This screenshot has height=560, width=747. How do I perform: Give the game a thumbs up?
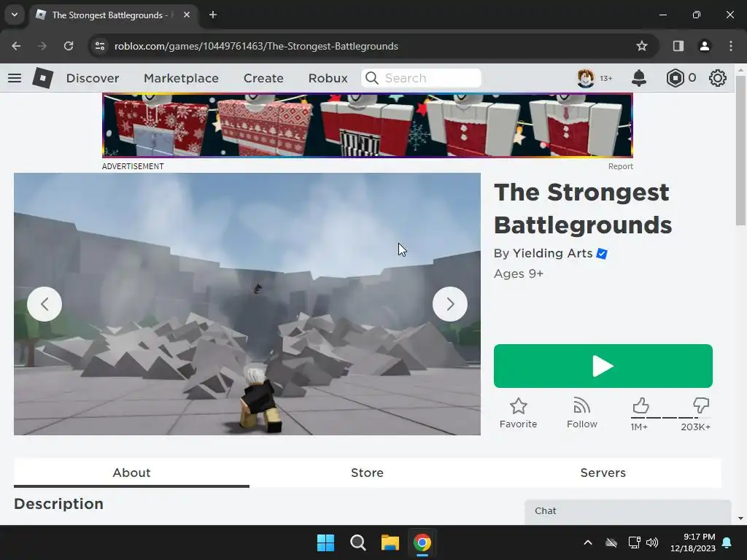[640, 405]
